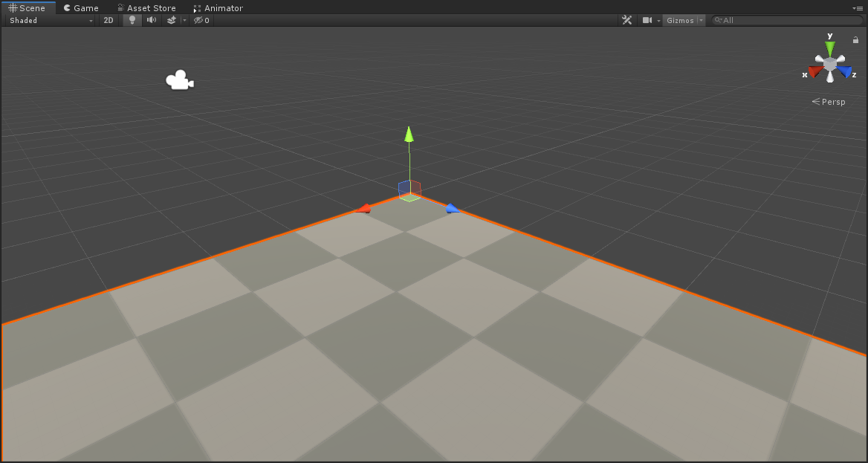Open the Asset Store tab
The width and height of the screenshot is (868, 463).
pos(146,7)
